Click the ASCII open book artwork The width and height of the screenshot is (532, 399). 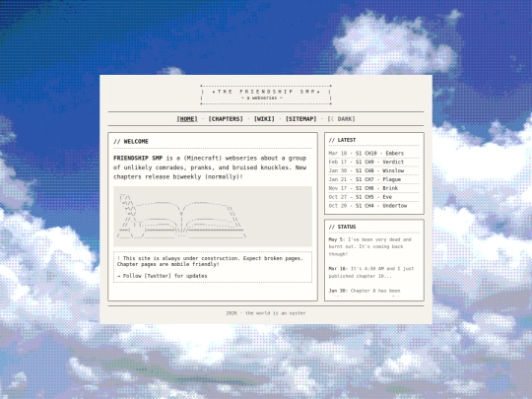182,216
